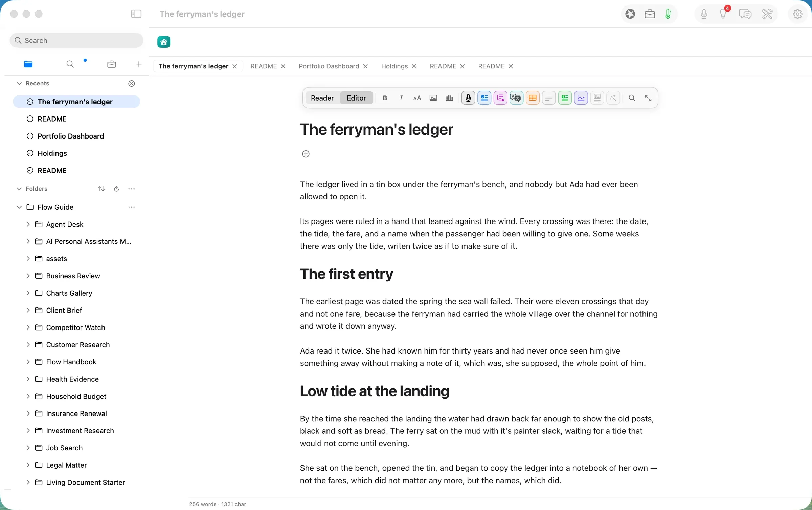Click the sort folders arrows button
Viewport: 812px width, 510px height.
101,189
